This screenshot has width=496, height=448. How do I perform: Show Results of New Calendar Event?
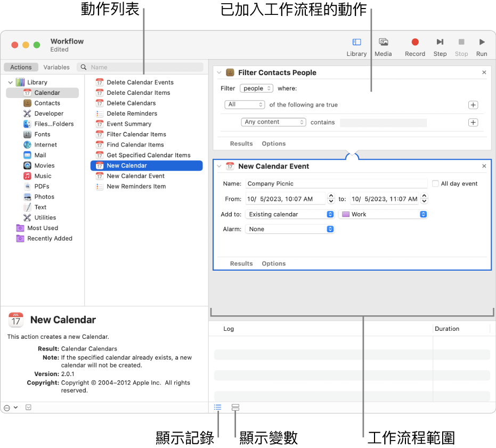[x=241, y=264]
